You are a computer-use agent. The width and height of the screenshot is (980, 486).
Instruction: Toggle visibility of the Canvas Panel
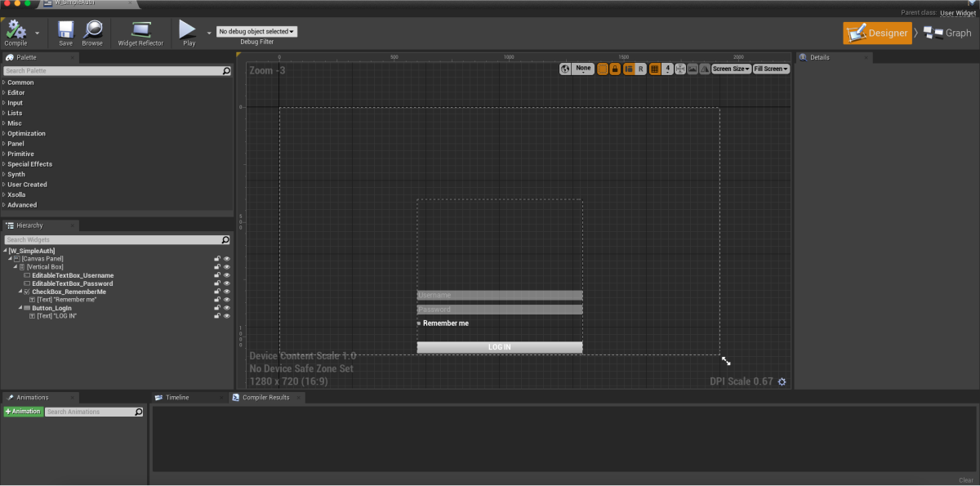(x=227, y=259)
